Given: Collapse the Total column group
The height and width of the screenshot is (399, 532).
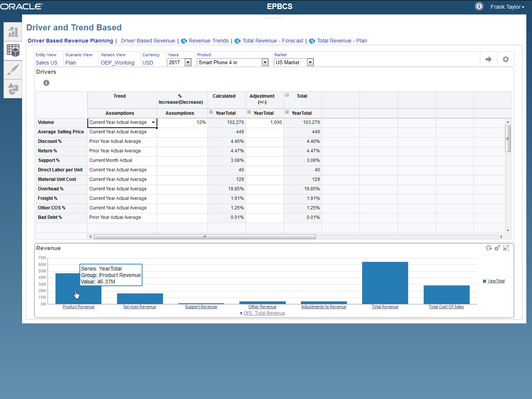Looking at the screenshot, I should tap(287, 95).
